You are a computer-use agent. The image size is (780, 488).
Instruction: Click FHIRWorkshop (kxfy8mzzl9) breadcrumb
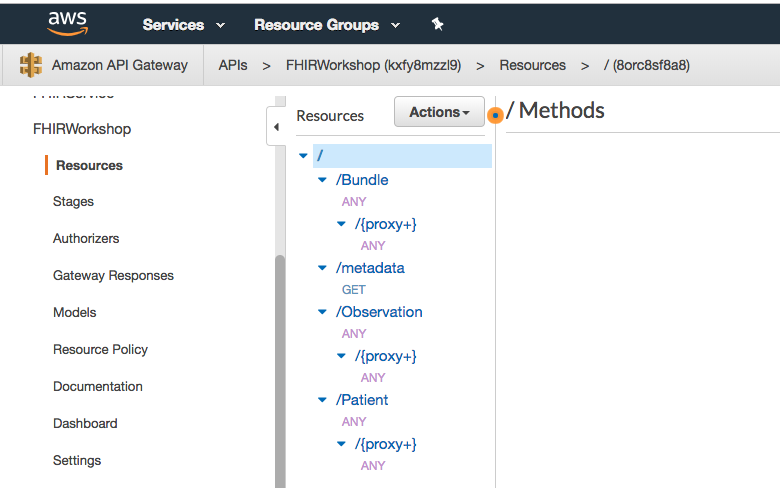[x=374, y=65]
